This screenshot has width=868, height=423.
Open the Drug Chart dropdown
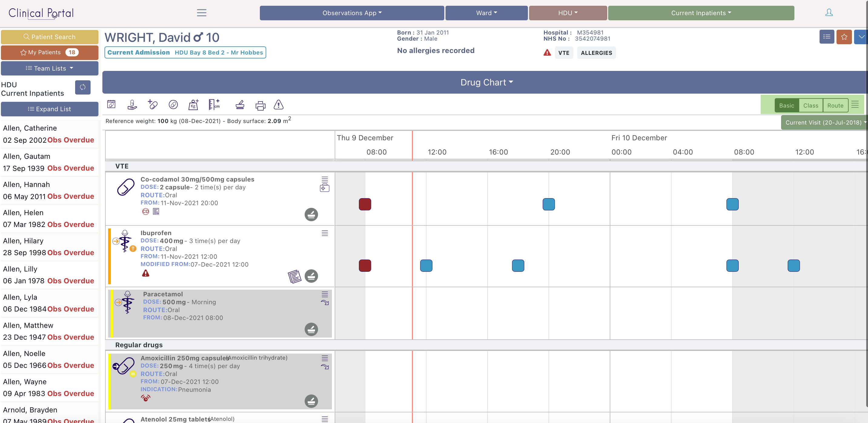[486, 82]
